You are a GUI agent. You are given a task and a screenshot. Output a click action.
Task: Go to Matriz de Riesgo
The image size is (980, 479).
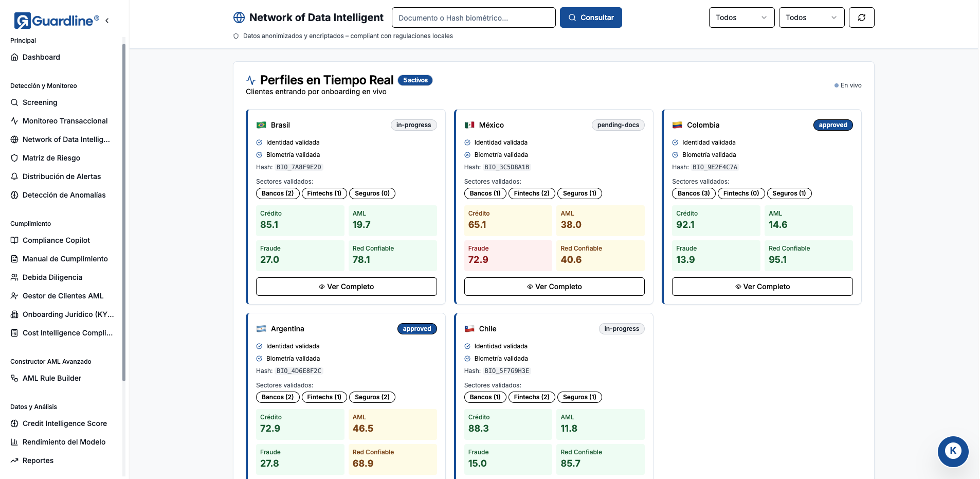51,158
